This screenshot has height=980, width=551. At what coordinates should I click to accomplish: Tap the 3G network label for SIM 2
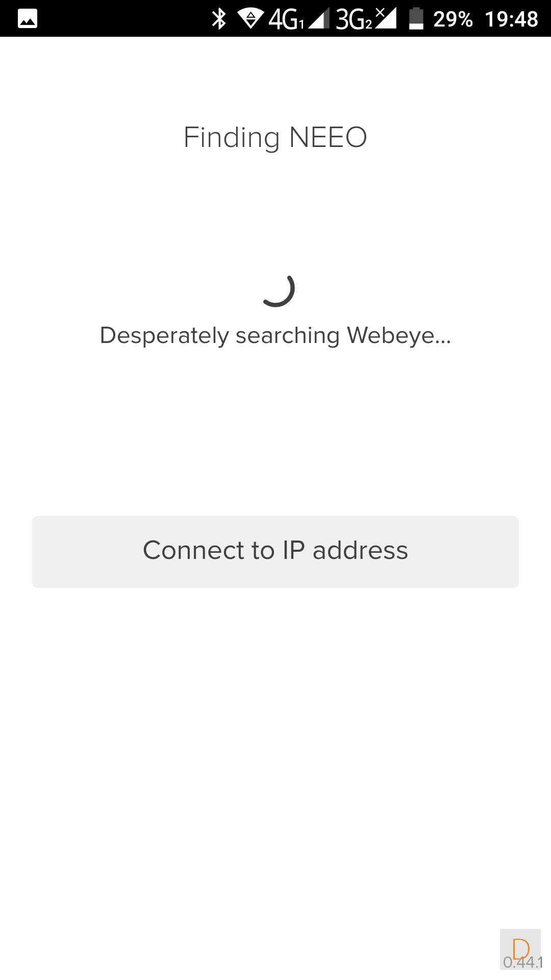[354, 19]
